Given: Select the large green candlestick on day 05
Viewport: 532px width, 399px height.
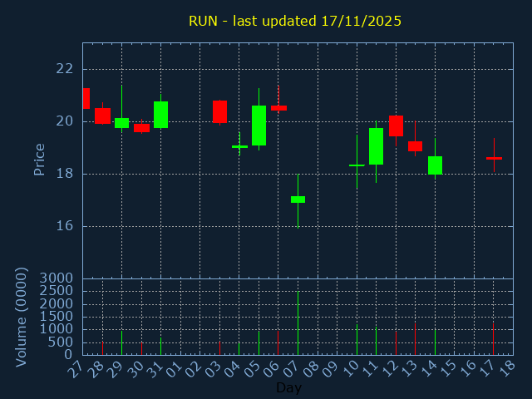Looking at the screenshot, I should tap(259, 126).
